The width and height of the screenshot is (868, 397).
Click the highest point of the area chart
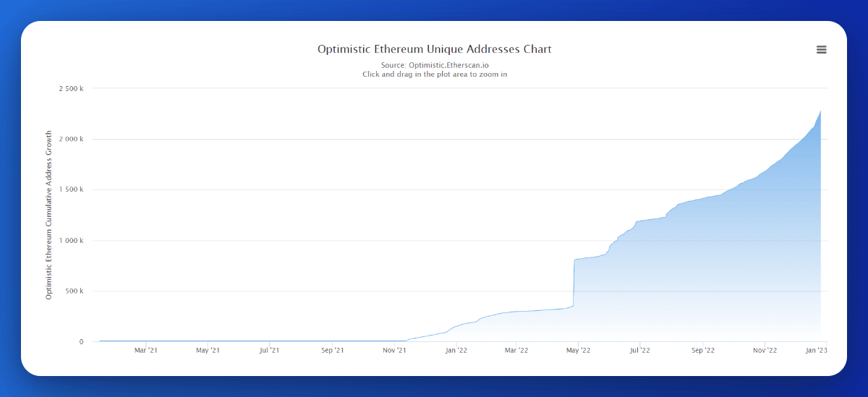820,111
